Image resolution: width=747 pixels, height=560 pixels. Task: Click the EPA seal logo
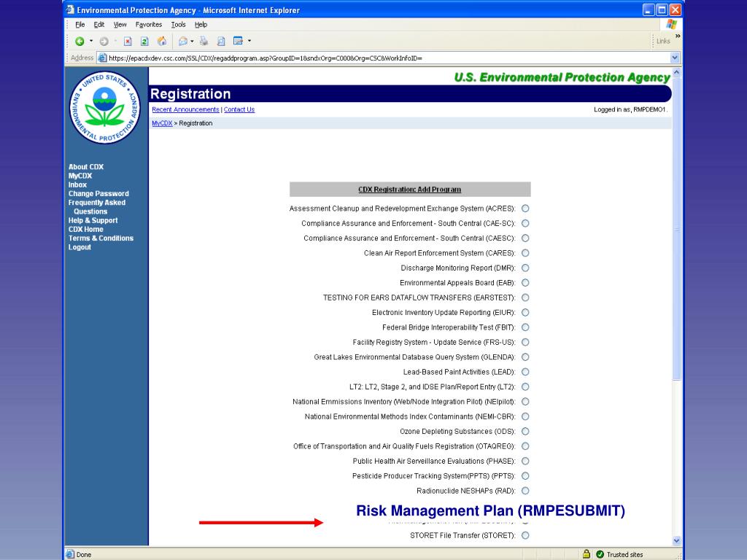pos(105,108)
